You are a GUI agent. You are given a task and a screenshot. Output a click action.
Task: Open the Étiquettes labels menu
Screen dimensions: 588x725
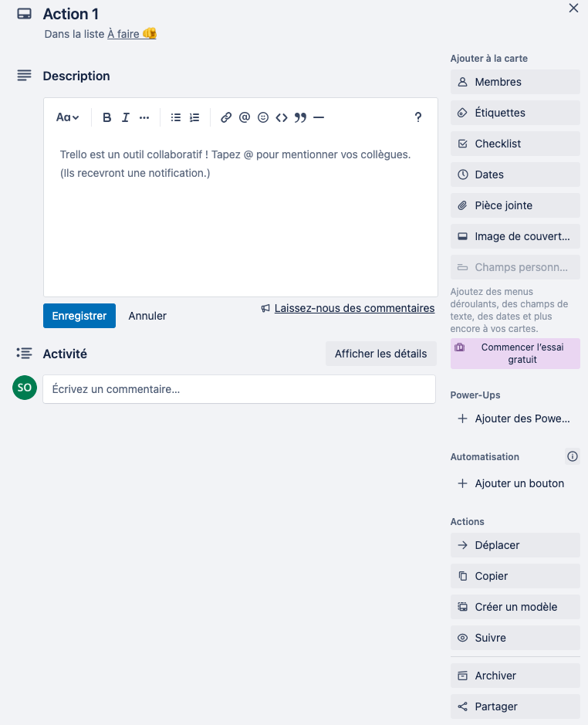(x=515, y=113)
